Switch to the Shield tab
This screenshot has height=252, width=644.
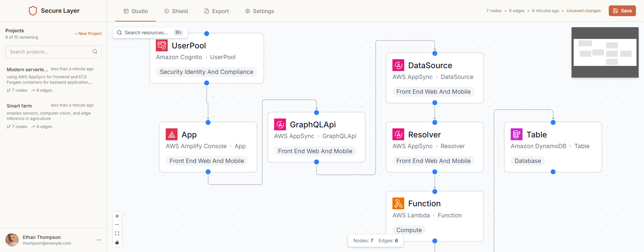point(176,11)
